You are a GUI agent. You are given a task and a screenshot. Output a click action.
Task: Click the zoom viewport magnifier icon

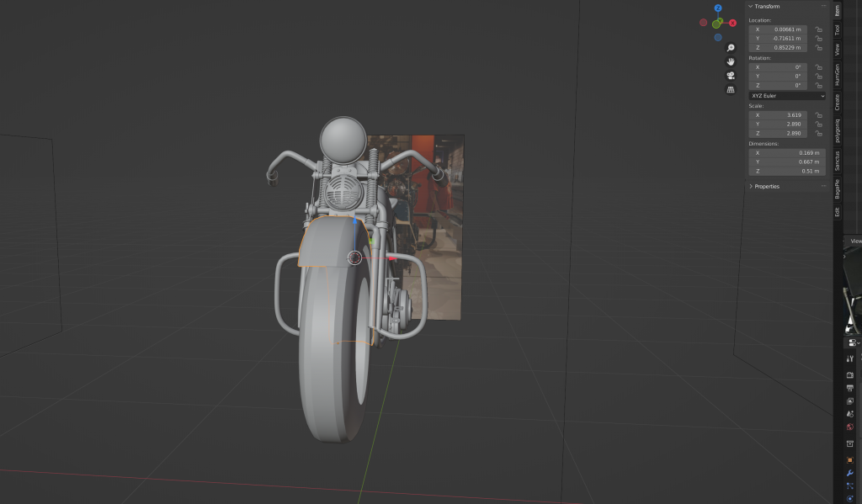731,48
